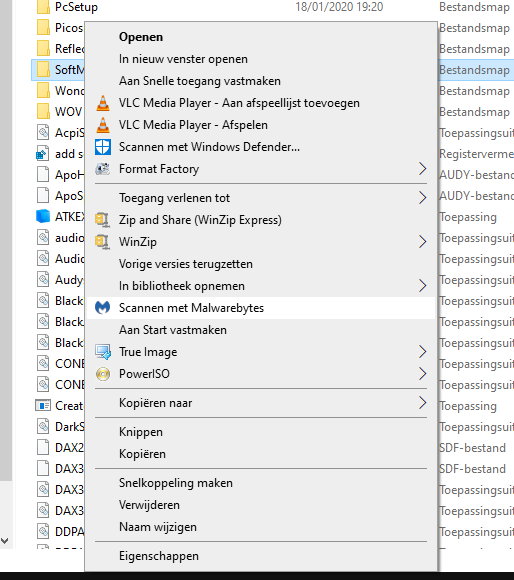Viewport: 514px width, 580px height.
Task: Click the VLC cone icon beside 'Afspelen'
Action: point(103,125)
